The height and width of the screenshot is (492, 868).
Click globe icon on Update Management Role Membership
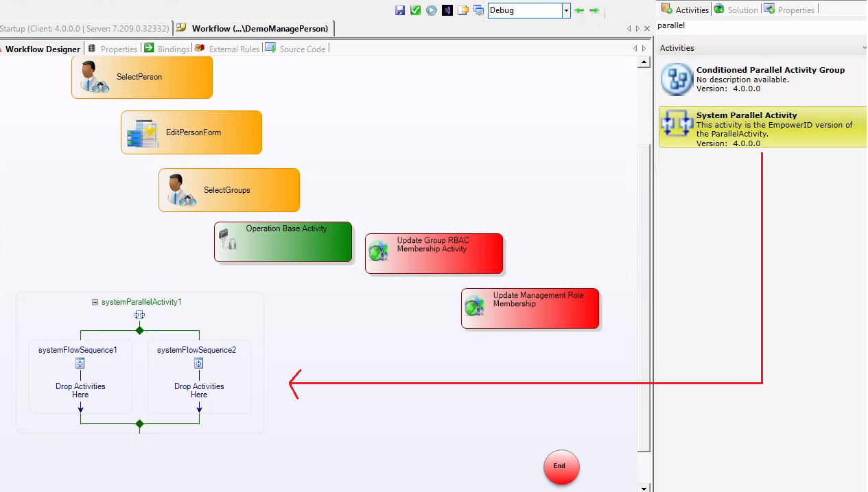475,305
